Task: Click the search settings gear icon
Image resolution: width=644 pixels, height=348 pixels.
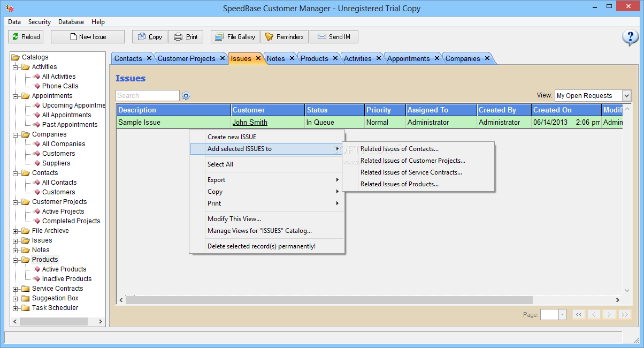Action: (186, 96)
